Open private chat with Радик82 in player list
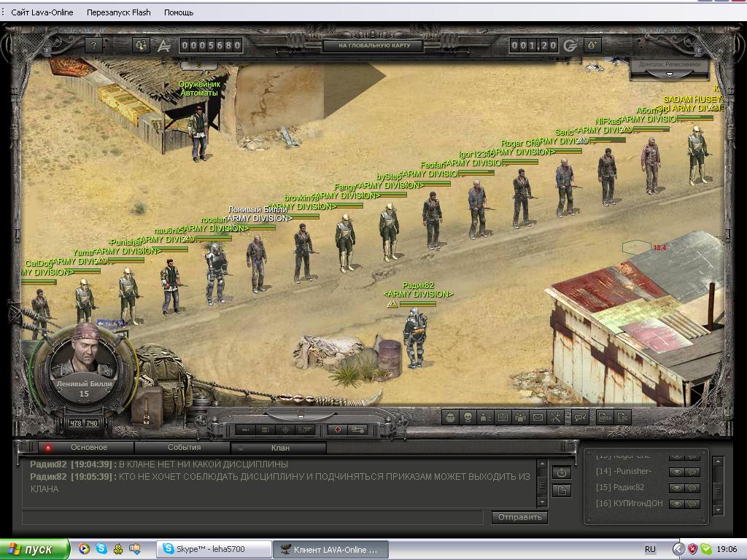Screen dimensions: 747x560 pos(693,488)
